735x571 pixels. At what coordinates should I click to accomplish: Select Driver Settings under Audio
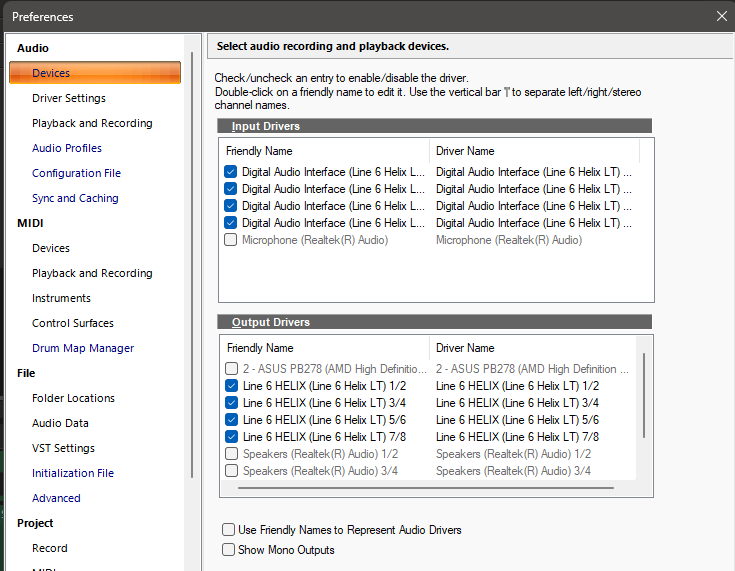click(x=68, y=98)
